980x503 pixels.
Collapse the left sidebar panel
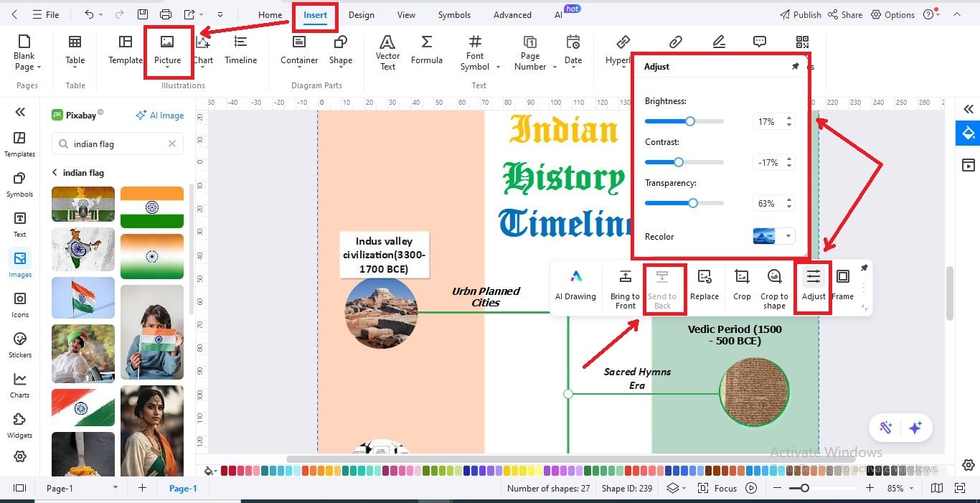pyautogui.click(x=20, y=111)
